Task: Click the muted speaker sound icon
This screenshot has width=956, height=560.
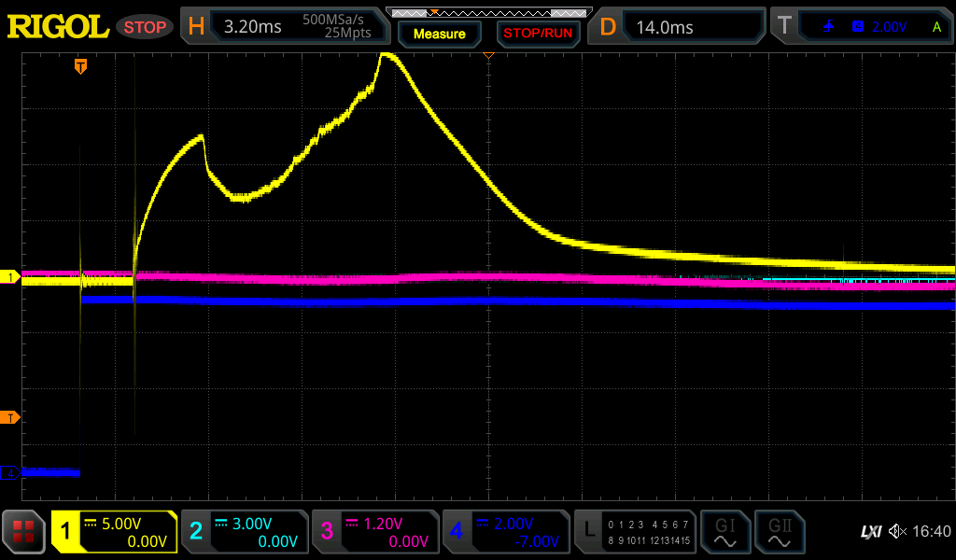Action: 898,532
